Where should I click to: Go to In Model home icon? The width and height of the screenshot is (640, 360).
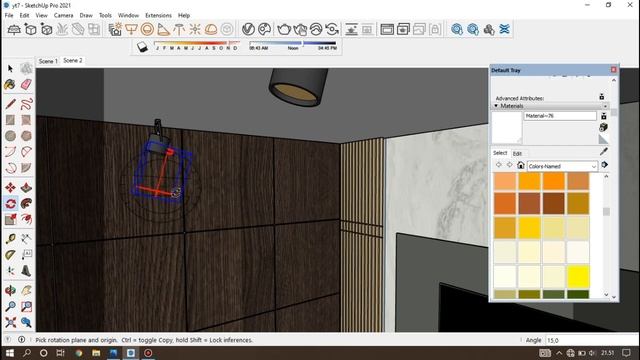tap(520, 165)
